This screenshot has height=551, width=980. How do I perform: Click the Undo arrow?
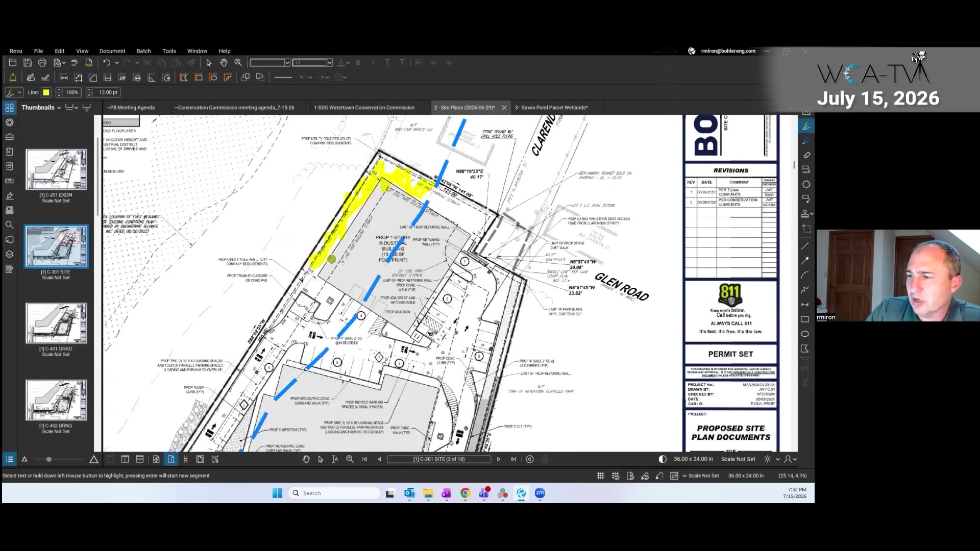pyautogui.click(x=106, y=62)
